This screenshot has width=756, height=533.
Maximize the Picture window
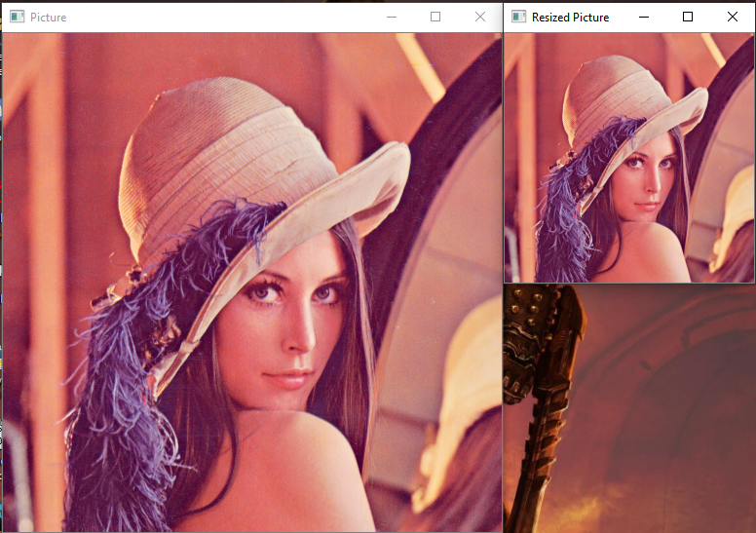(435, 17)
